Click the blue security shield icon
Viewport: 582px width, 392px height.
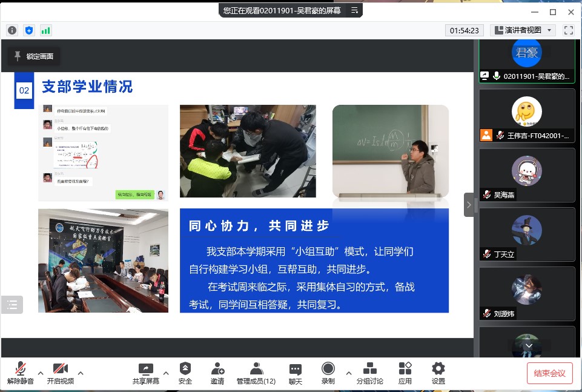click(29, 30)
